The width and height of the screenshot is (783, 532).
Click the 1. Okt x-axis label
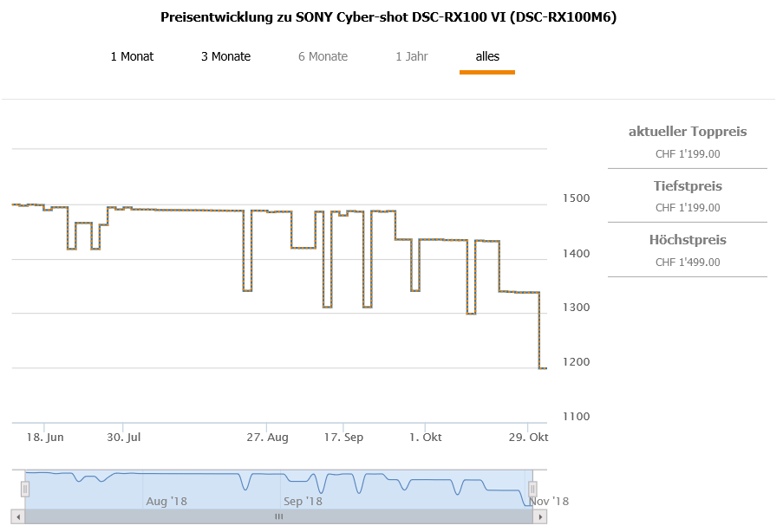click(426, 438)
